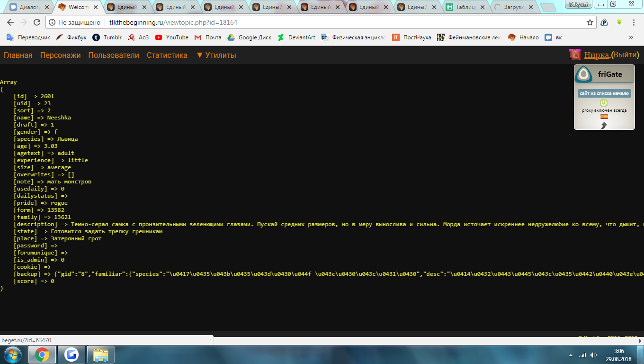Click the '[place] => Затерянный грот' line
The width and height of the screenshot is (644, 364).
point(57,238)
